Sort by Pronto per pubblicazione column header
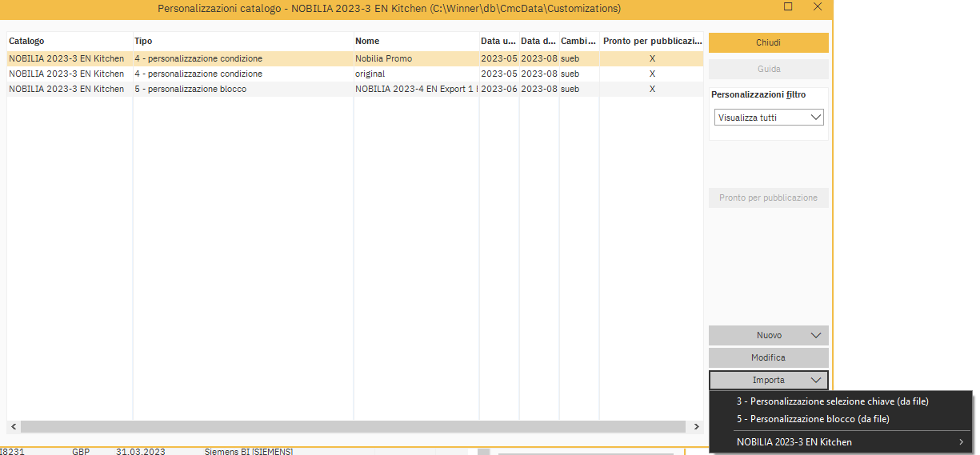980x455 pixels. (651, 41)
